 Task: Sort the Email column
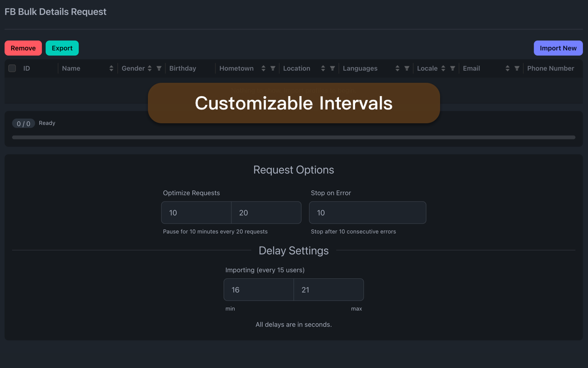point(507,69)
